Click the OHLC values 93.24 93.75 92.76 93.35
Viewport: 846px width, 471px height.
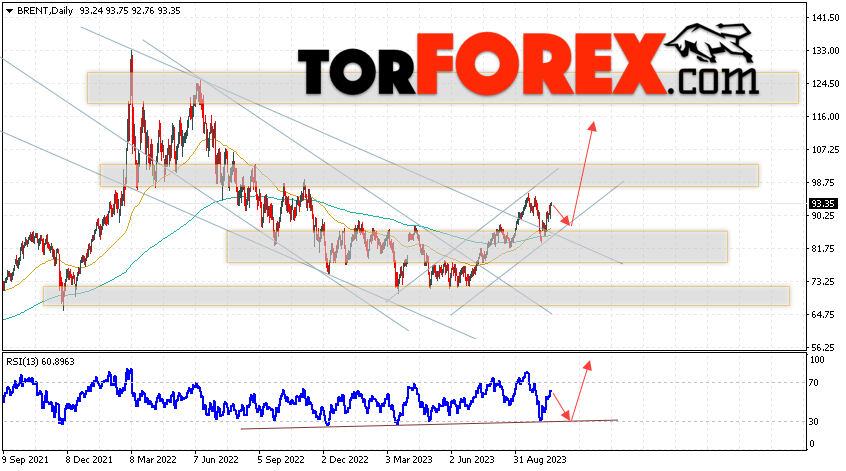tap(129, 11)
